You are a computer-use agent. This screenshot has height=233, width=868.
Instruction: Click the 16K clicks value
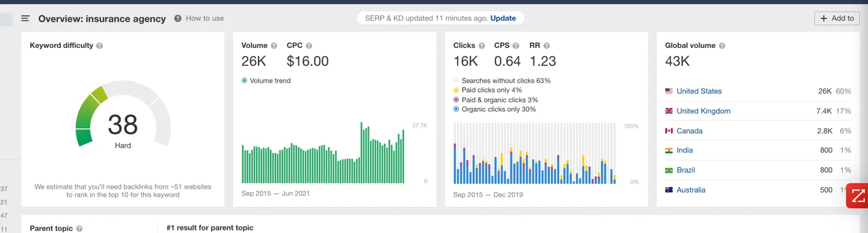pyautogui.click(x=466, y=61)
